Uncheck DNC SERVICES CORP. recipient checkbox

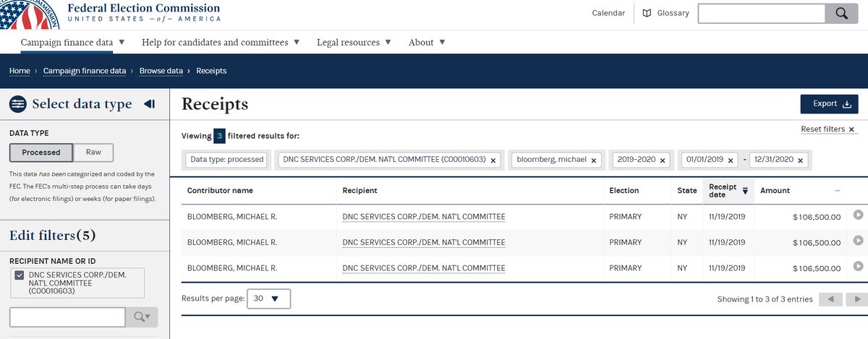pyautogui.click(x=20, y=276)
